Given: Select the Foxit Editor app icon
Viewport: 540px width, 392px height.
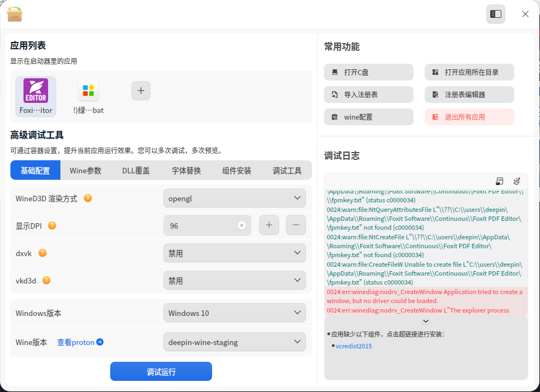Looking at the screenshot, I should click(36, 96).
